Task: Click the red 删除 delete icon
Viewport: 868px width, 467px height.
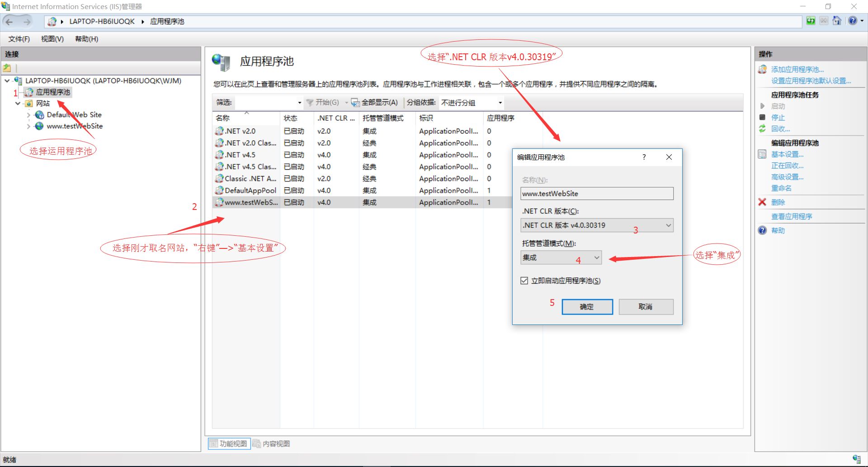Action: pos(762,202)
